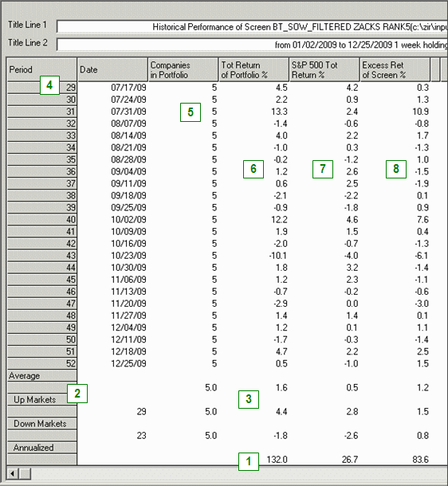Click excess return value -6.1

pos(422,256)
